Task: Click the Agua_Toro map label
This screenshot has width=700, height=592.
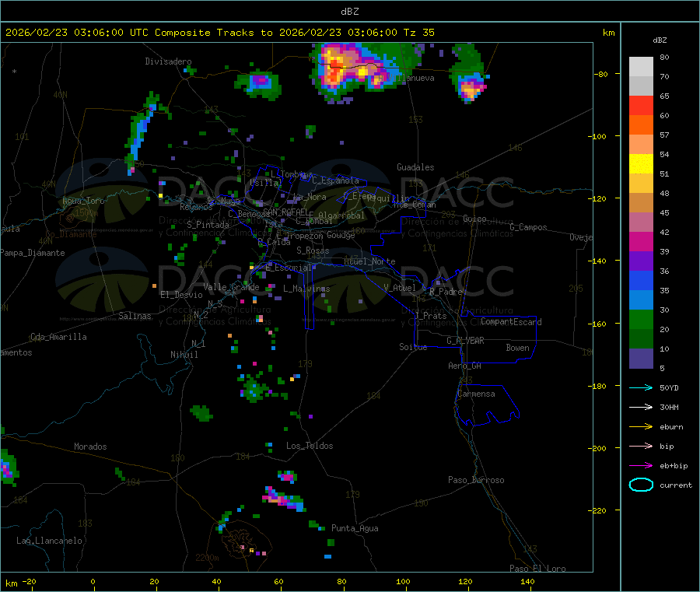Action: [83, 201]
